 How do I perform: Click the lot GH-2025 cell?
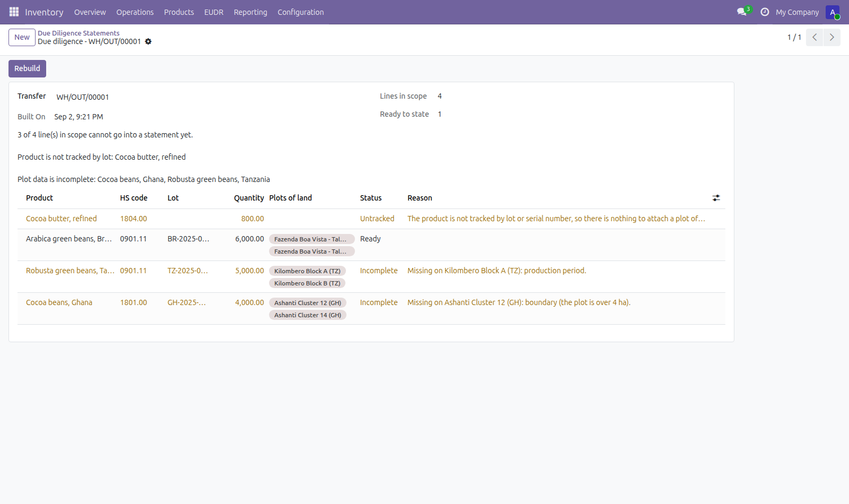point(187,302)
